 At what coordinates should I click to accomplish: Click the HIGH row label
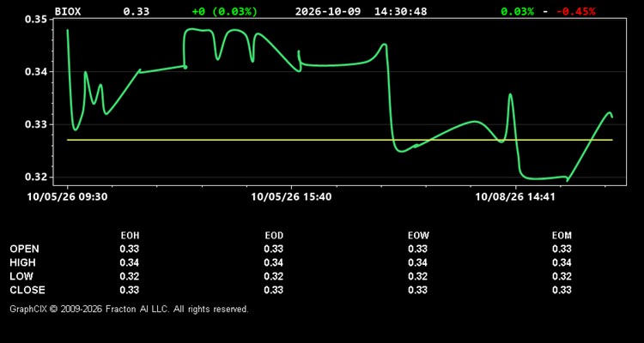pos(23,262)
